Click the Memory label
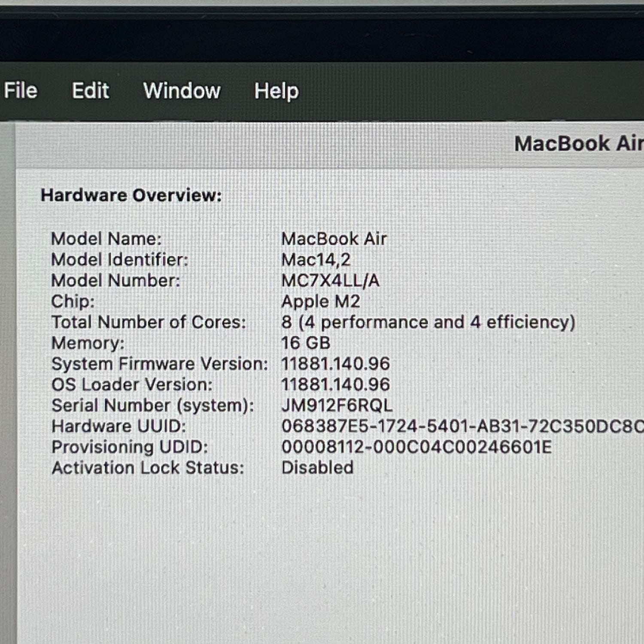 click(88, 343)
